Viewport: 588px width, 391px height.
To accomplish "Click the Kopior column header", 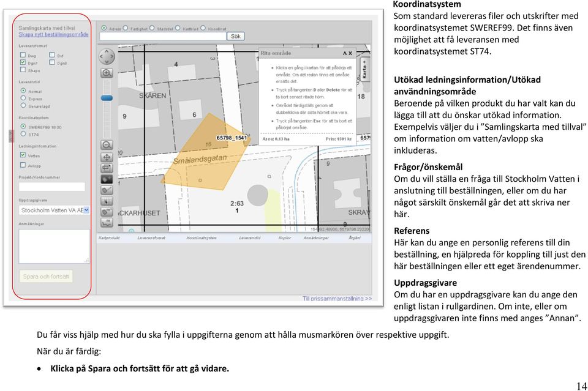I will click(x=285, y=238).
